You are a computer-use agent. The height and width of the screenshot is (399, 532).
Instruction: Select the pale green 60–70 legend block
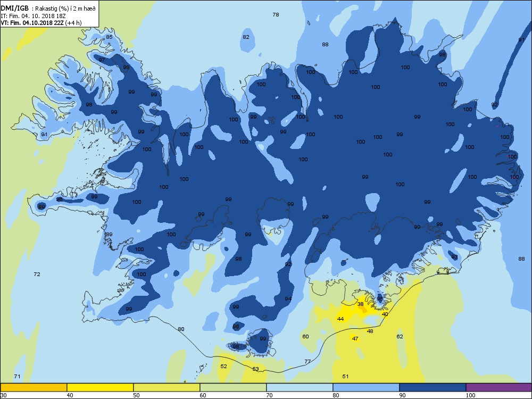tap(233, 387)
